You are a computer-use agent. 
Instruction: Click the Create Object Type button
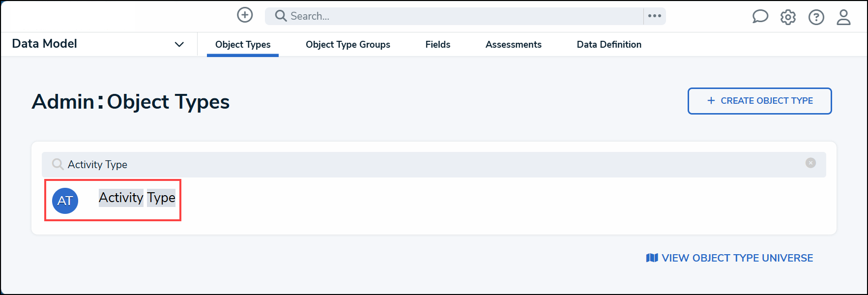click(x=759, y=101)
